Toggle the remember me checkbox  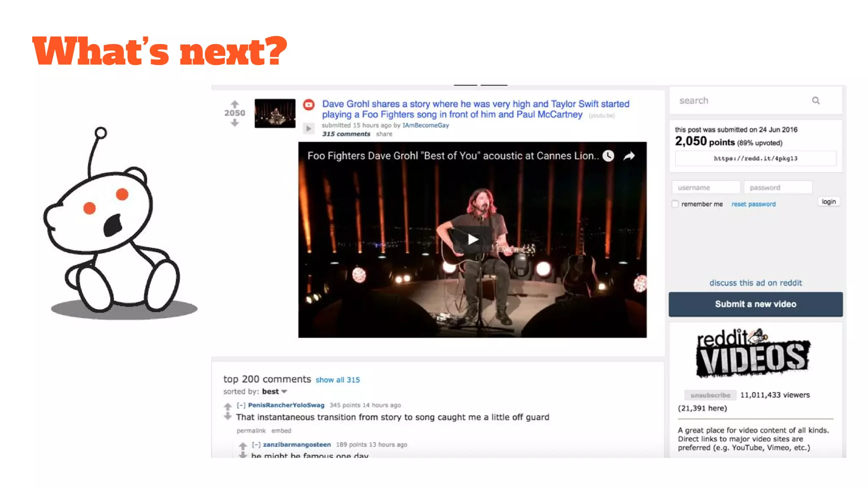click(x=675, y=204)
